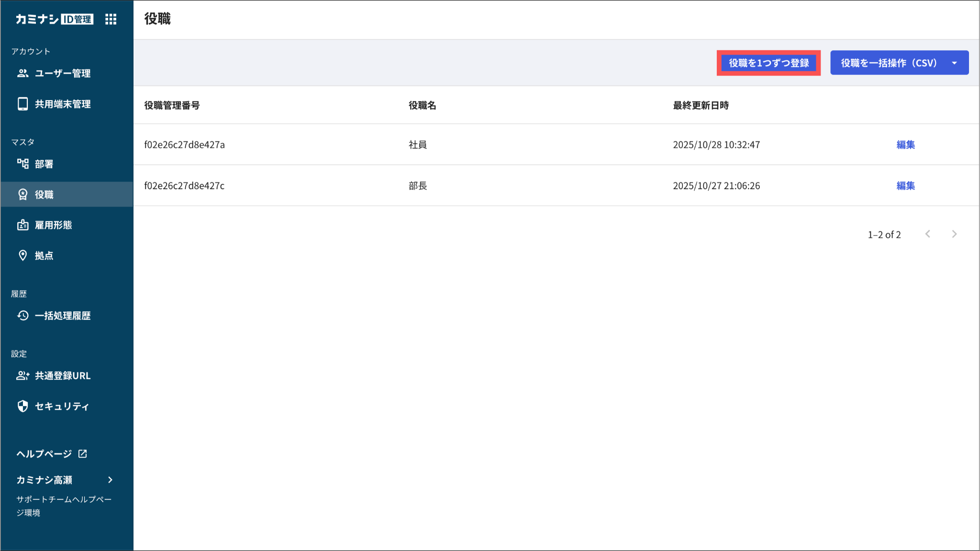Screen dimensions: 980x551
Task: Open the app launcher grid icon
Action: [111, 19]
